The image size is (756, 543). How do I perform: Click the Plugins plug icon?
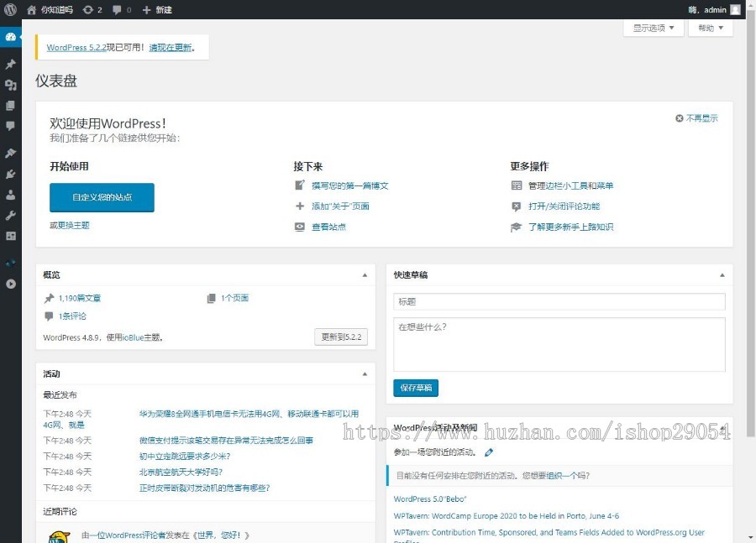[9, 175]
